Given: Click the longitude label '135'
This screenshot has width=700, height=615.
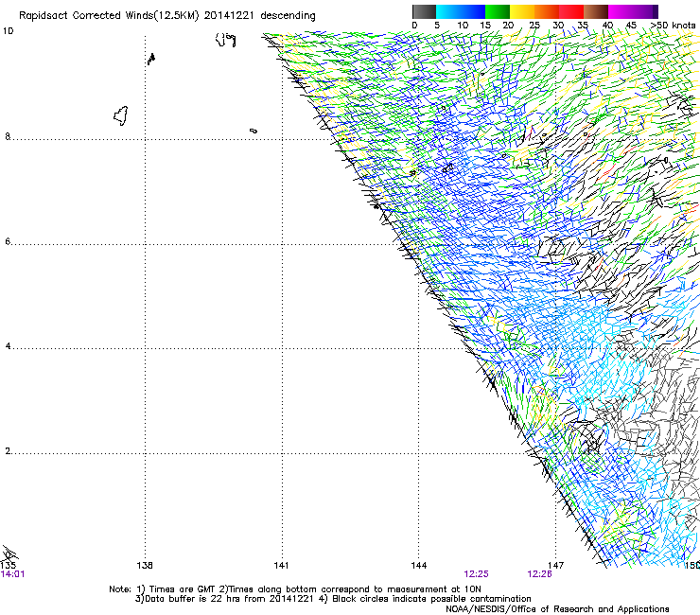Looking at the screenshot, I should click(8, 566).
